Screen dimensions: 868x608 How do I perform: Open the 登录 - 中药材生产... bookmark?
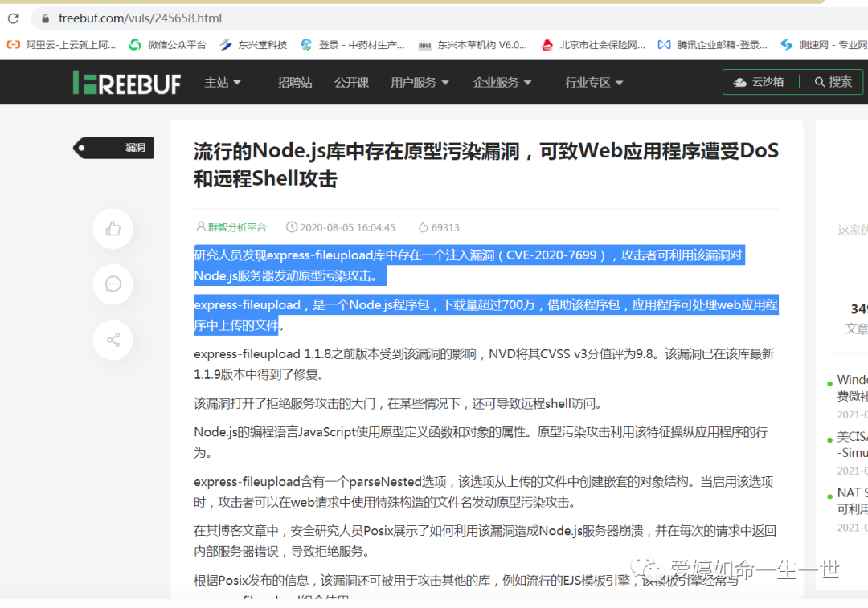(353, 45)
